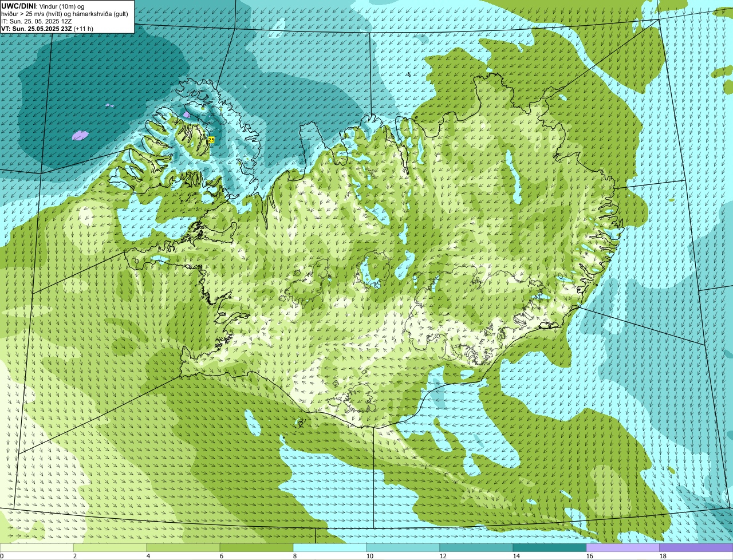Click the 16–18 m/s lavender legend swatch
Screen dimensions: 733x560
(623, 548)
